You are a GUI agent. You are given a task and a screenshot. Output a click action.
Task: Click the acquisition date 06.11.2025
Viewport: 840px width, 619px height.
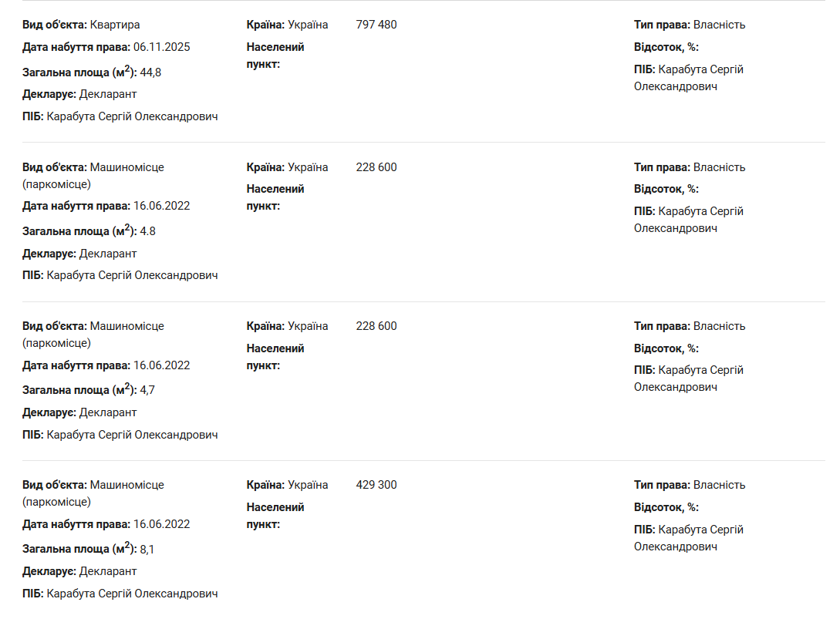(x=161, y=47)
